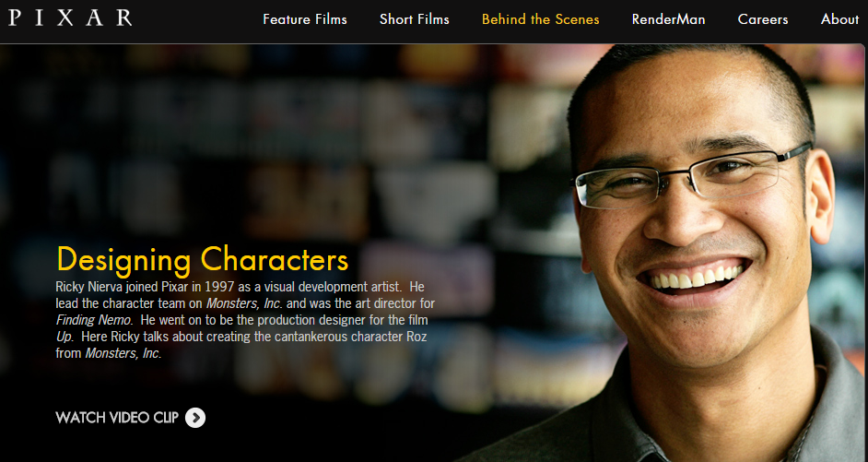Open the RenderMan navigation link
868x462 pixels.
(x=668, y=19)
